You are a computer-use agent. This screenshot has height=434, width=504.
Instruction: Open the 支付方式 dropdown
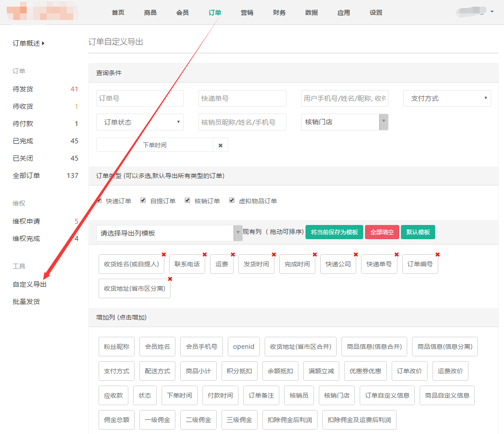(x=447, y=99)
